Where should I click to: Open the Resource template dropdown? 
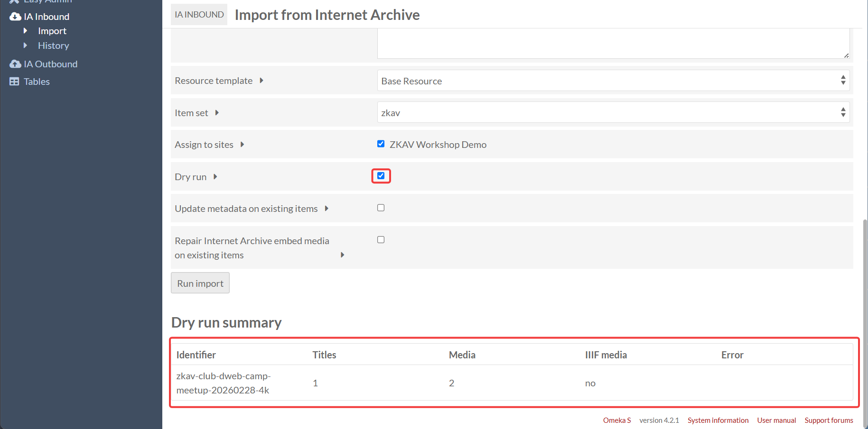click(x=613, y=81)
